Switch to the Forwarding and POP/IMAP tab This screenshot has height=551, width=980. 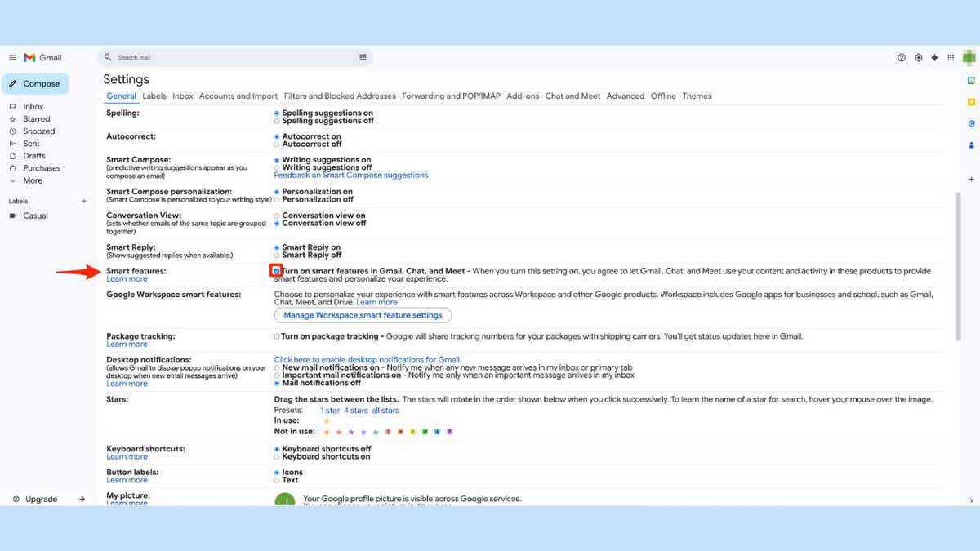pyautogui.click(x=450, y=96)
